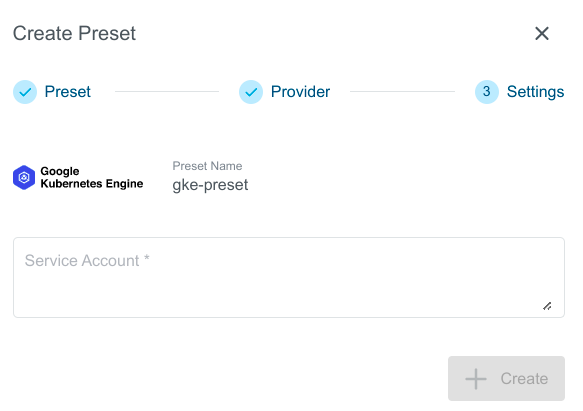Image resolution: width=583 pixels, height=411 pixels.
Task: Click the Service Account placeholder label
Action: click(x=82, y=261)
